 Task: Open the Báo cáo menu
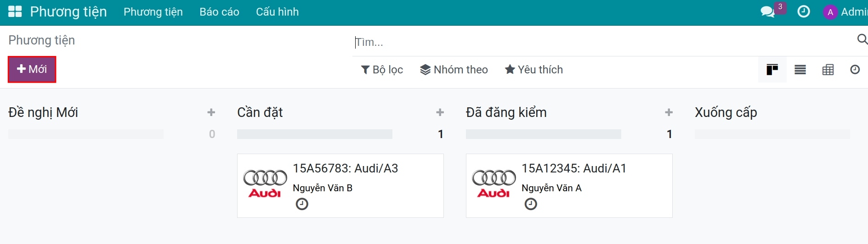219,12
